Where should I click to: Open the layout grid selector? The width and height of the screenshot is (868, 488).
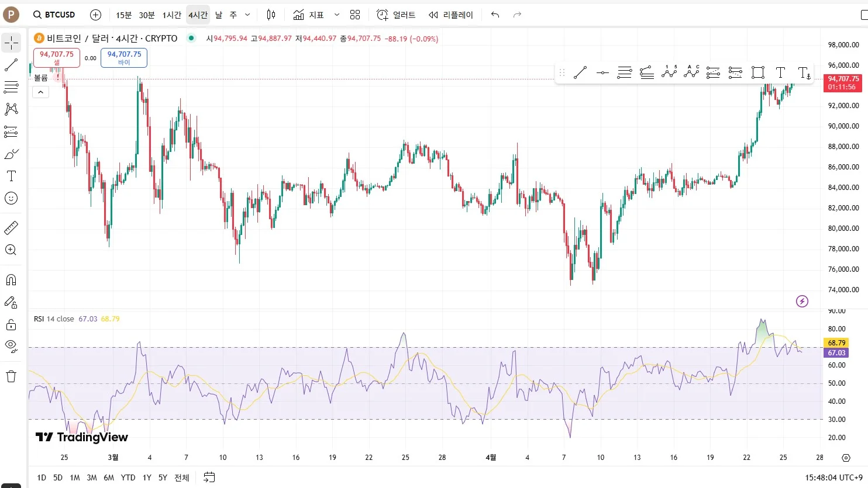point(355,15)
